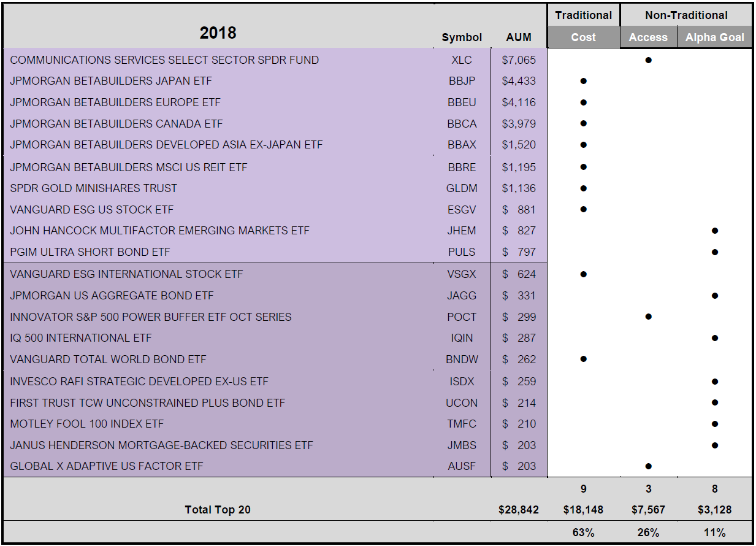Click COMMUNICATIONS SERVICES SELECT SECTOR SPDR FUND

(x=164, y=60)
